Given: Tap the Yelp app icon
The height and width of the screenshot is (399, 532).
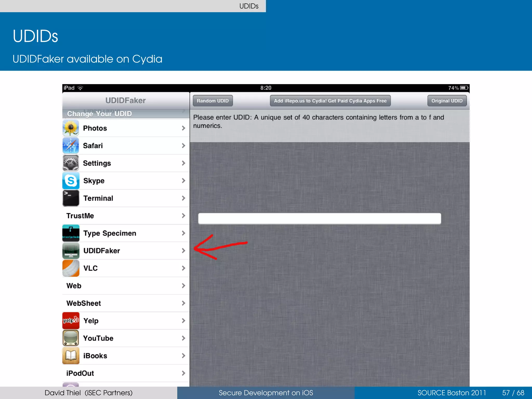Looking at the screenshot, I should 71,321.
